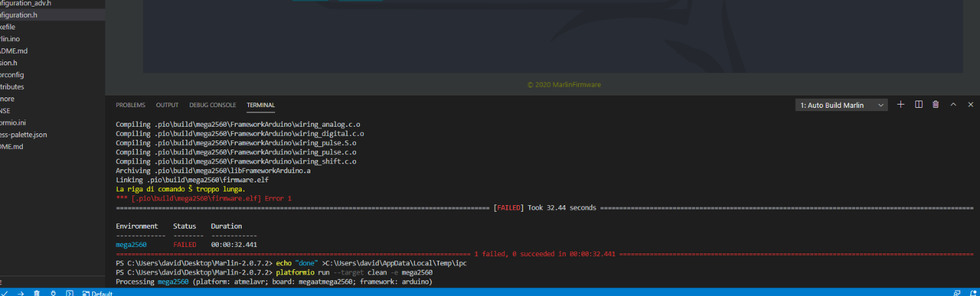
Task: Click PlatformIO Build checkmark in status bar
Action: click(5, 293)
